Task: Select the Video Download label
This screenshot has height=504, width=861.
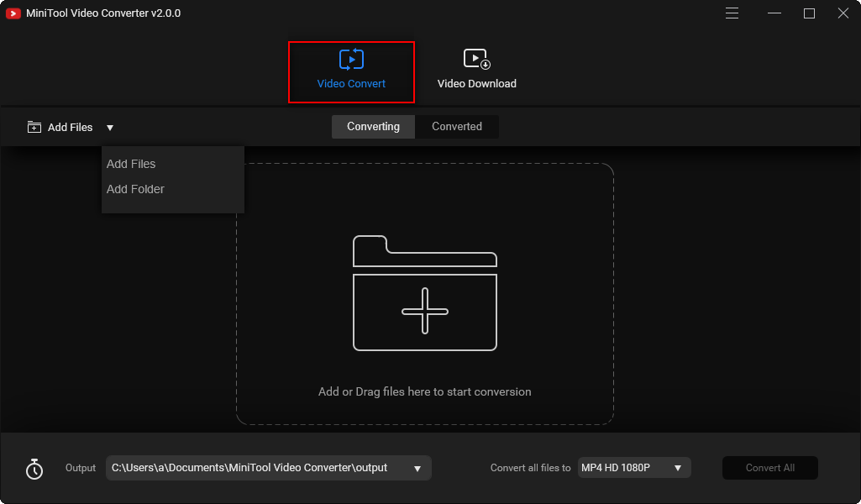Action: click(476, 83)
